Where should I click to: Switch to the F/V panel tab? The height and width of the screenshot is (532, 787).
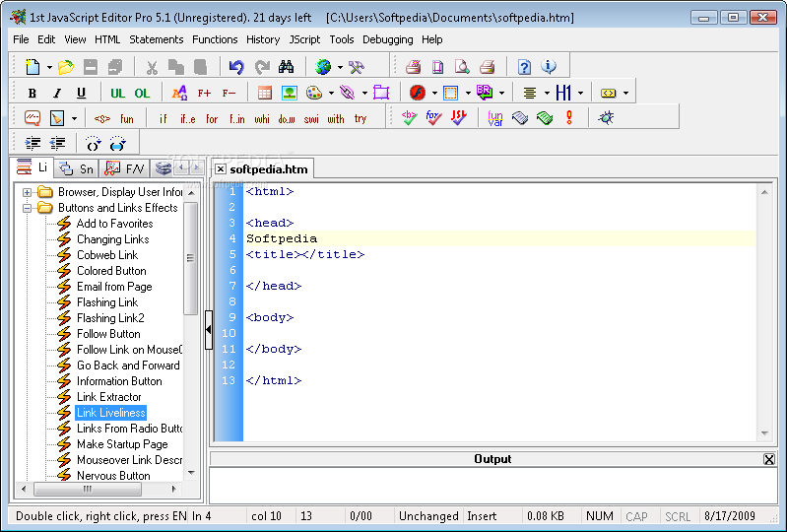tap(124, 169)
